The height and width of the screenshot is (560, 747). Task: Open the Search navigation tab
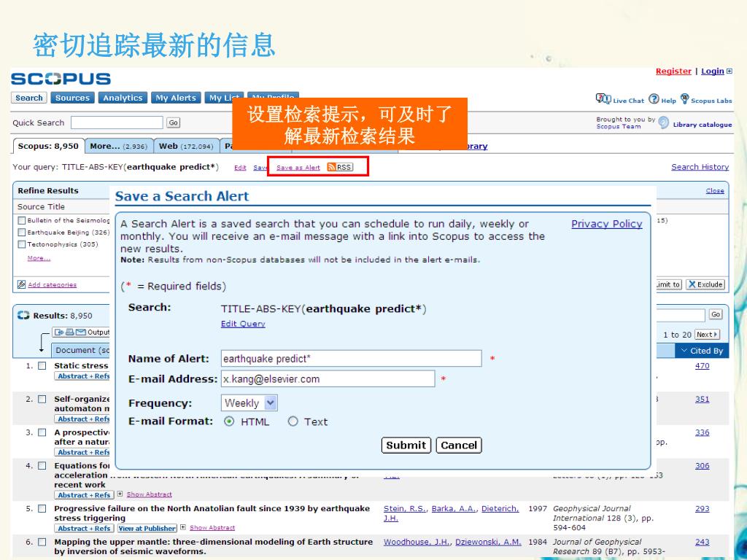[29, 98]
